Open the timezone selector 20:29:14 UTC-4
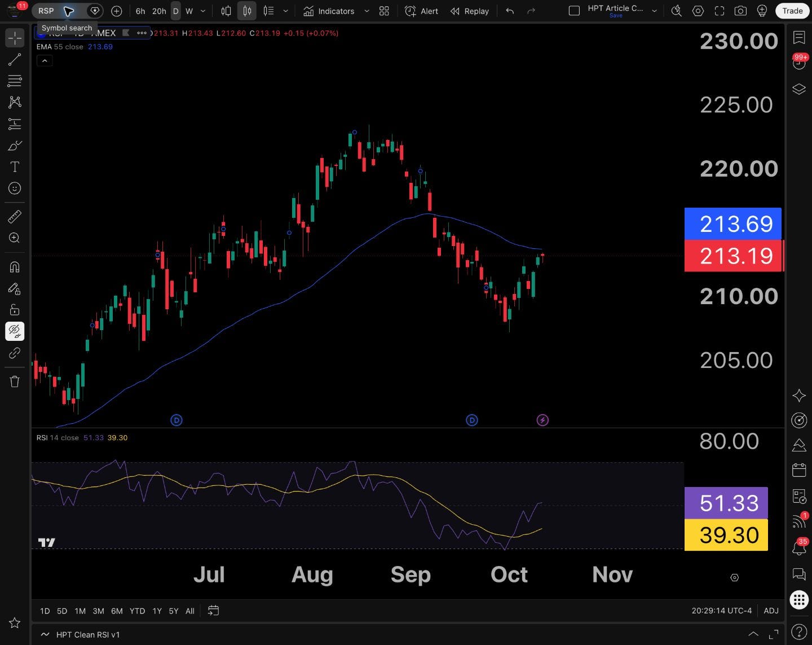812x645 pixels. [x=721, y=611]
